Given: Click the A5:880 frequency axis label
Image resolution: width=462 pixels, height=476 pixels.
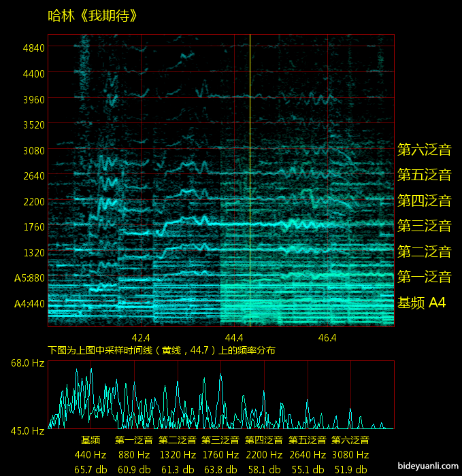Looking at the screenshot, I should coord(29,278).
